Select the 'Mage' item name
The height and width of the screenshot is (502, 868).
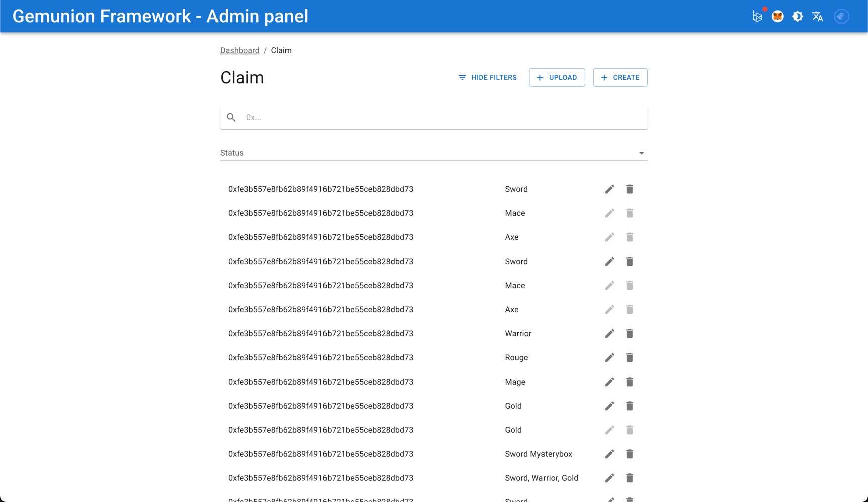click(x=515, y=382)
